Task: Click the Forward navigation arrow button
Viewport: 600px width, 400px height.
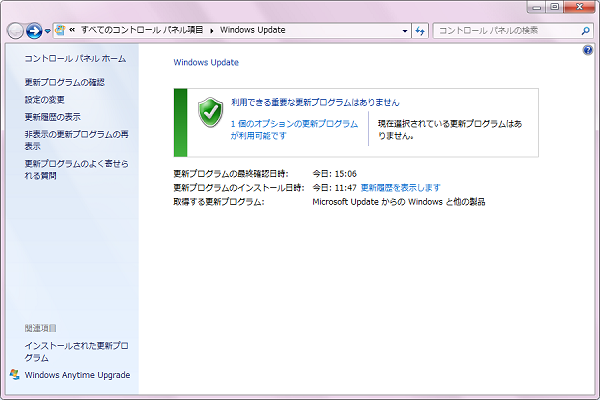Action: tap(34, 31)
